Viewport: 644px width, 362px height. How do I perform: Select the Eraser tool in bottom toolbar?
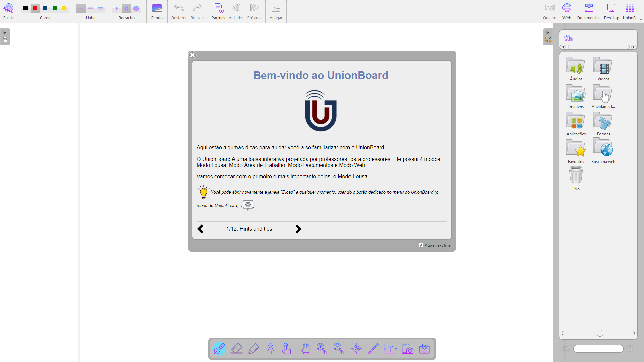[236, 349]
